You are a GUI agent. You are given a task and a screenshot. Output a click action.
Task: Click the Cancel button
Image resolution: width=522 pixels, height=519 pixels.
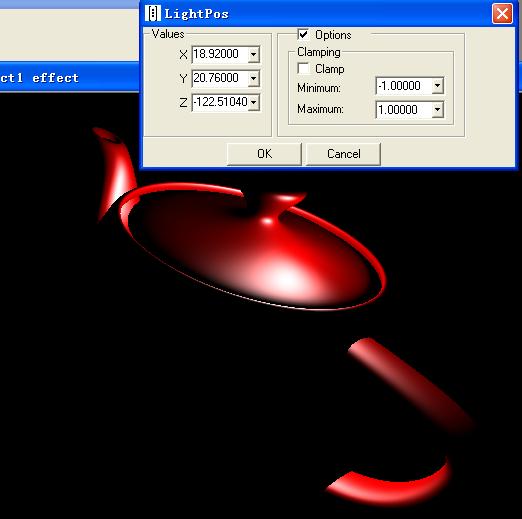[343, 154]
